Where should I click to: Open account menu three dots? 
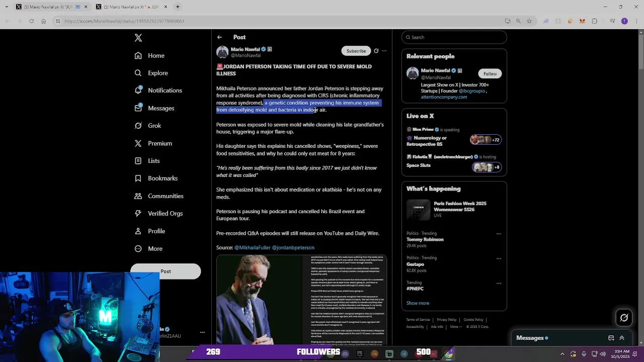coord(202,332)
